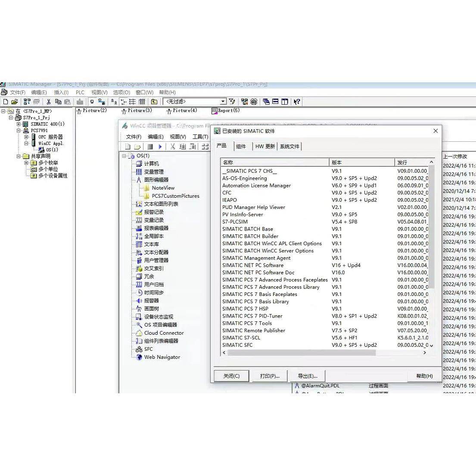
Task: Select the S7-PLCSIM row in software list
Action: (325, 221)
